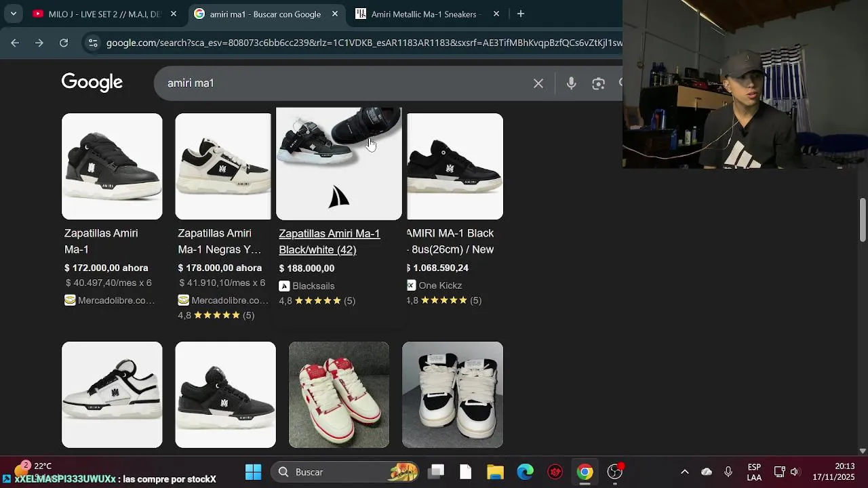Viewport: 868px width, 488px height.
Task: Close the Amiri Metallic Ma-1 Sneakers tab
Action: (x=496, y=14)
